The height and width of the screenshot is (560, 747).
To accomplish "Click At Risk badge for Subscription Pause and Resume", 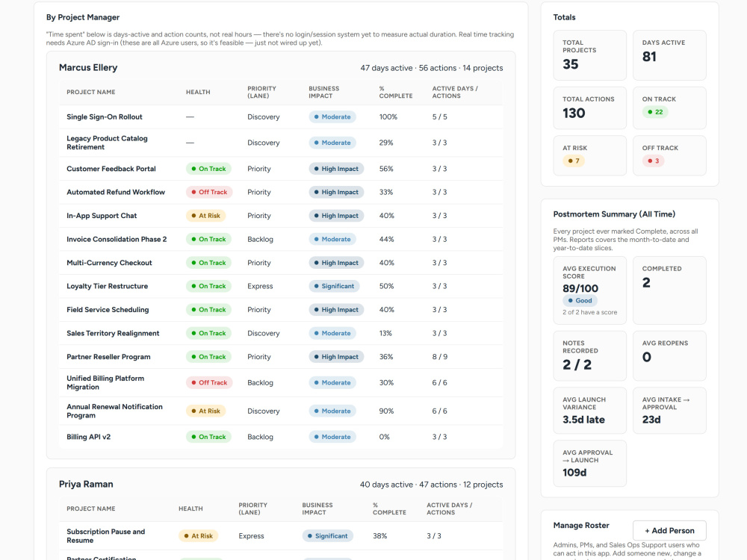I will pos(199,535).
